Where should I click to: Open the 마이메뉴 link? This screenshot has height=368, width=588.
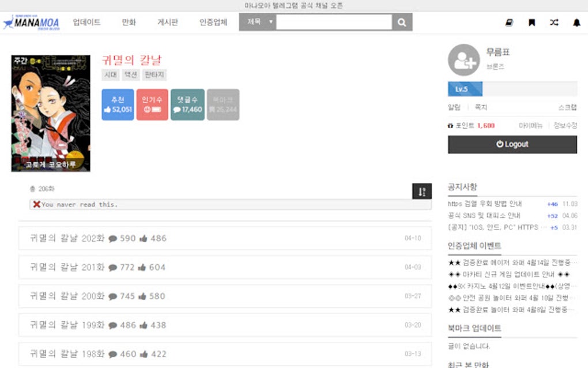coord(530,125)
